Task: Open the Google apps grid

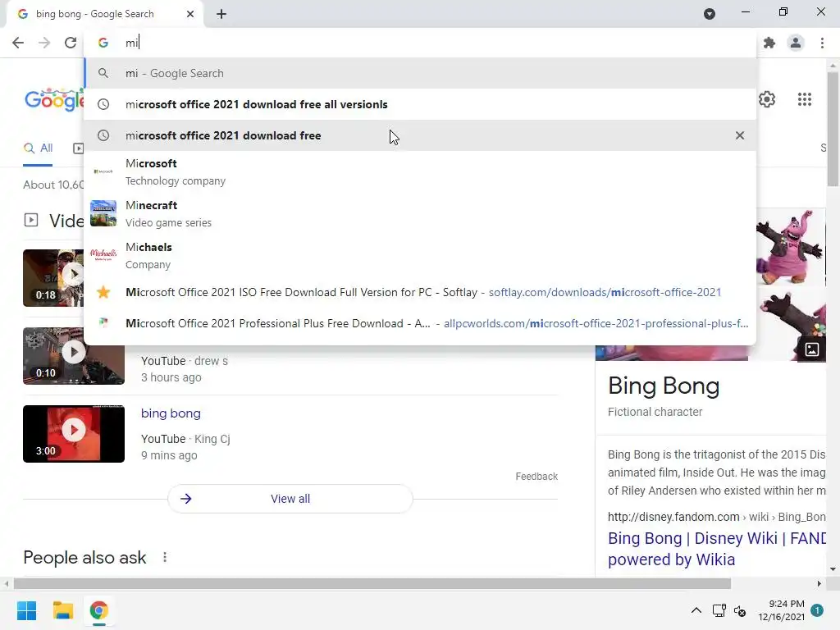Action: (x=804, y=99)
